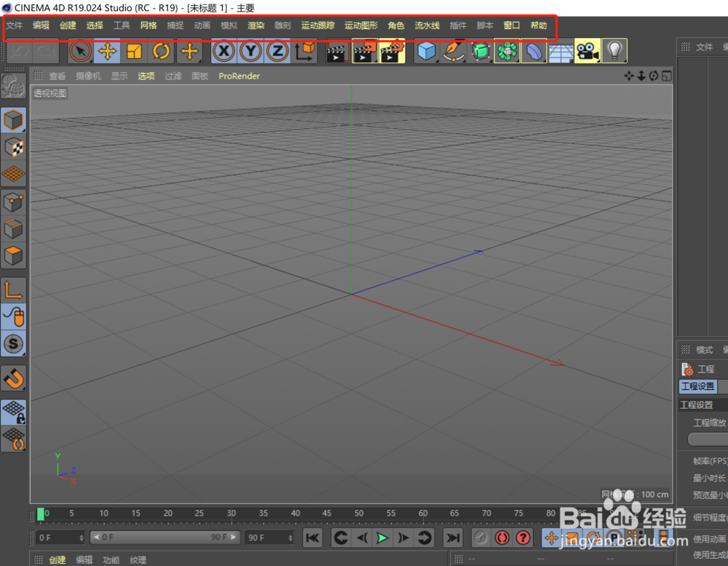Open the viewport 摄像机 menu

tap(88, 76)
